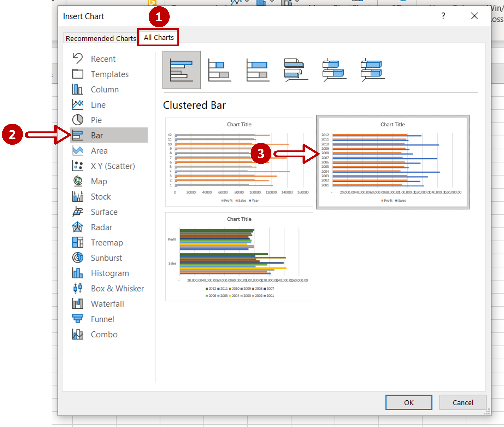504x427 pixels.
Task: Select the preview with Profit and Sales categories
Action: click(239, 257)
